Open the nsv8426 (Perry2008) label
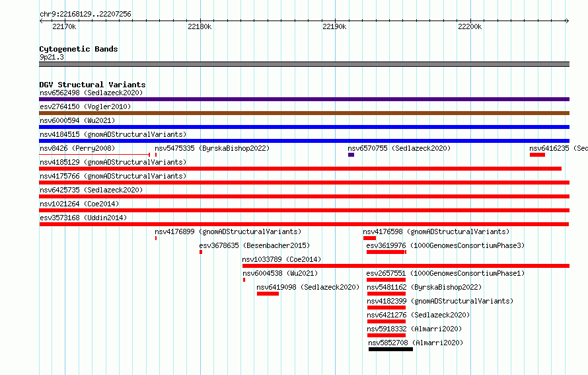This screenshot has width=588, height=375. [x=77, y=148]
